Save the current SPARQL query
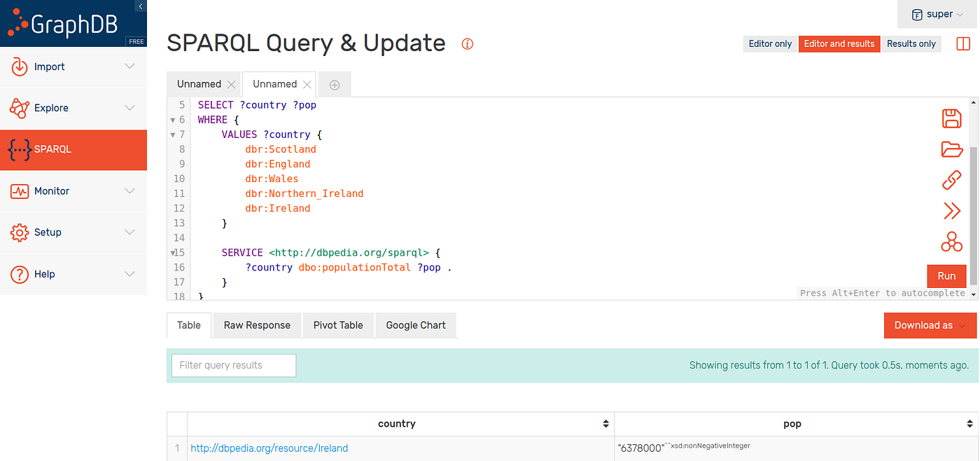The height and width of the screenshot is (461, 980). (951, 118)
